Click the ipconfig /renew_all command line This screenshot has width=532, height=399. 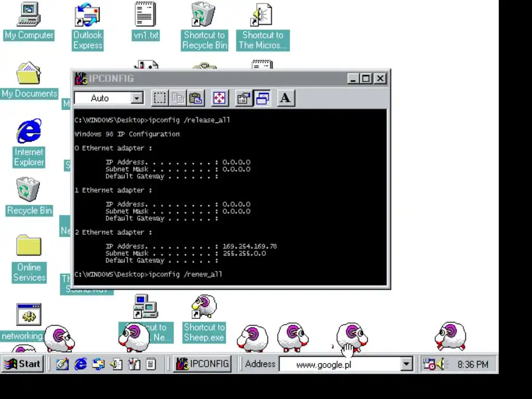pos(148,274)
